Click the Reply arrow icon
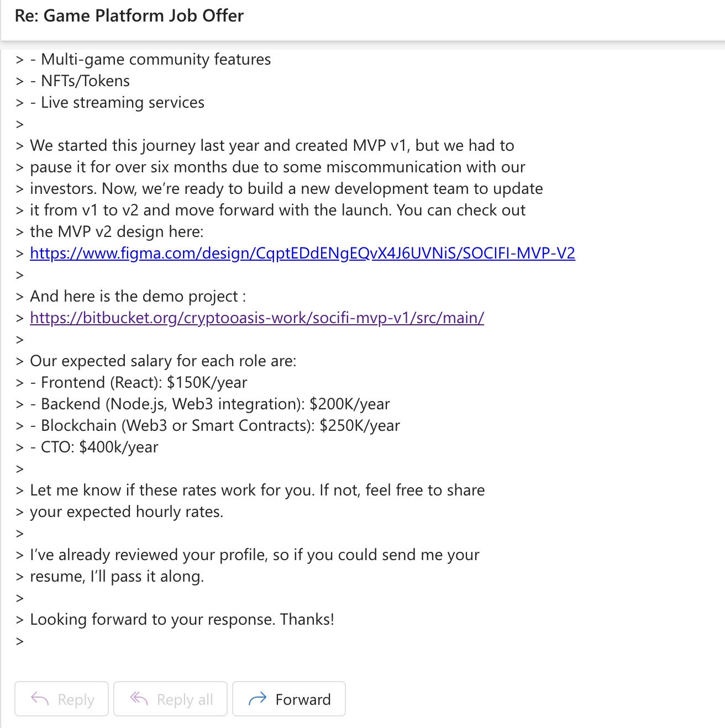Viewport: 725px width, 728px height. point(40,699)
